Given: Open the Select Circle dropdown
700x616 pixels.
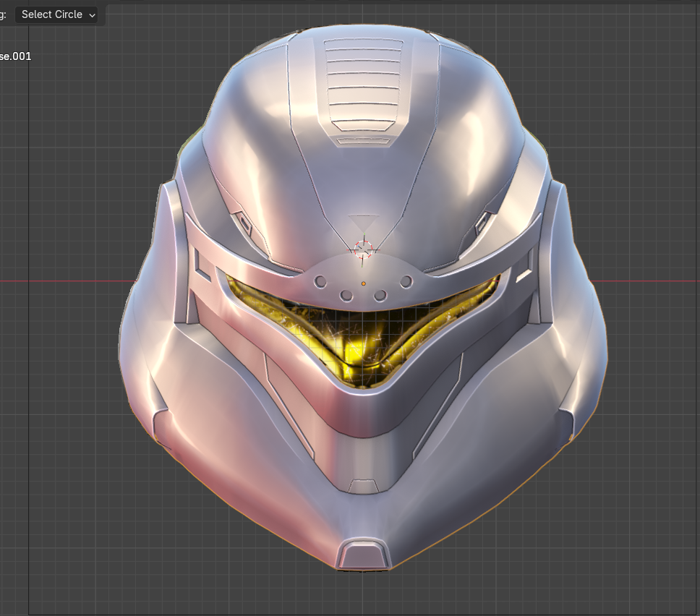Looking at the screenshot, I should click(57, 14).
